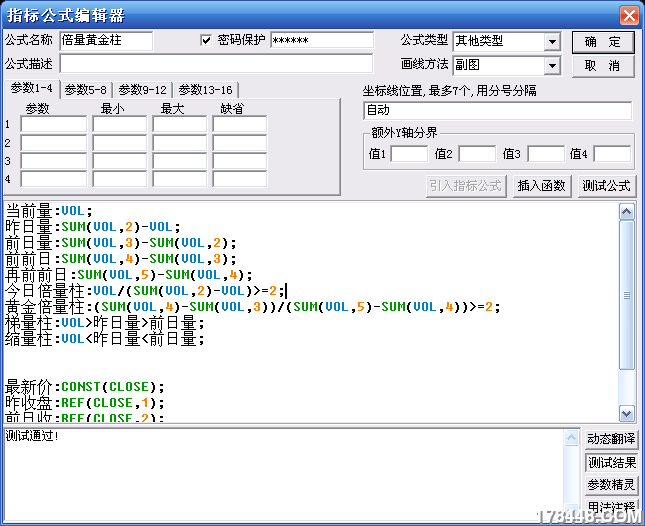Image resolution: width=645 pixels, height=526 pixels.
Task: Click the 参数精灵 button
Action: 611,485
